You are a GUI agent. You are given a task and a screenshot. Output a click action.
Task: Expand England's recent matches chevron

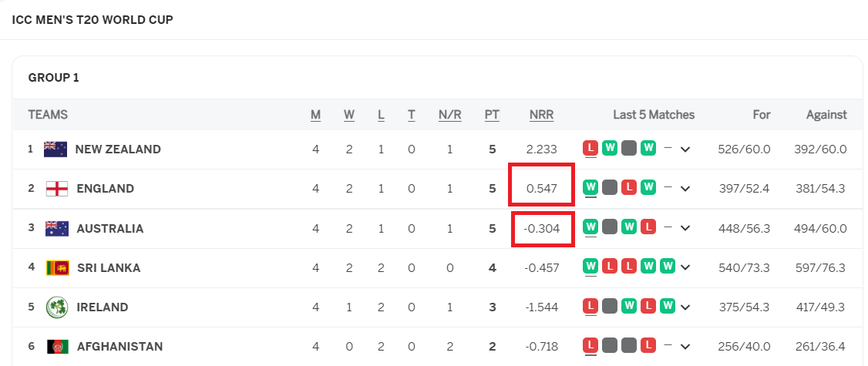click(x=685, y=189)
